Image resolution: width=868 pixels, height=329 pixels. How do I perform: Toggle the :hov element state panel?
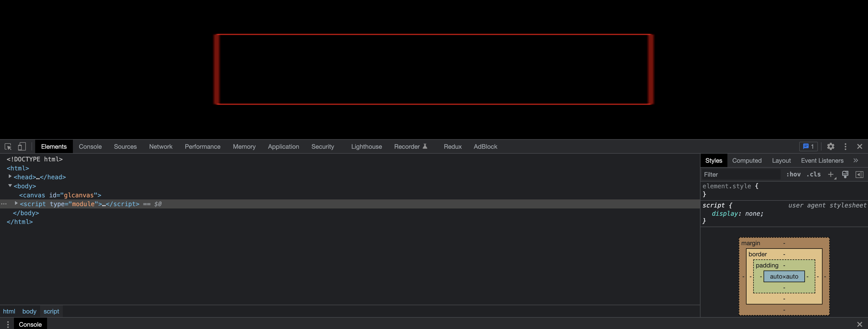(x=793, y=174)
